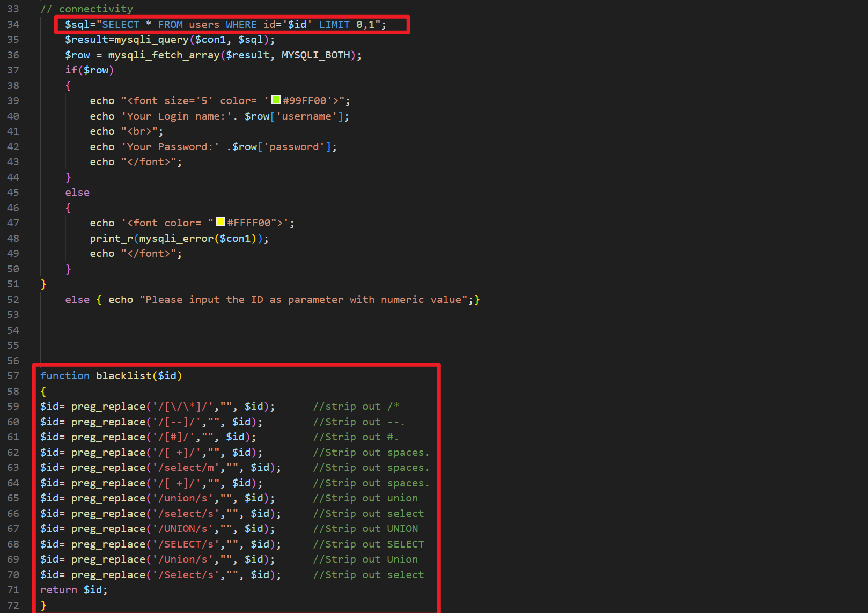The image size is (868, 613).
Task: Click line number 34 in the gutter
Action: coord(13,25)
